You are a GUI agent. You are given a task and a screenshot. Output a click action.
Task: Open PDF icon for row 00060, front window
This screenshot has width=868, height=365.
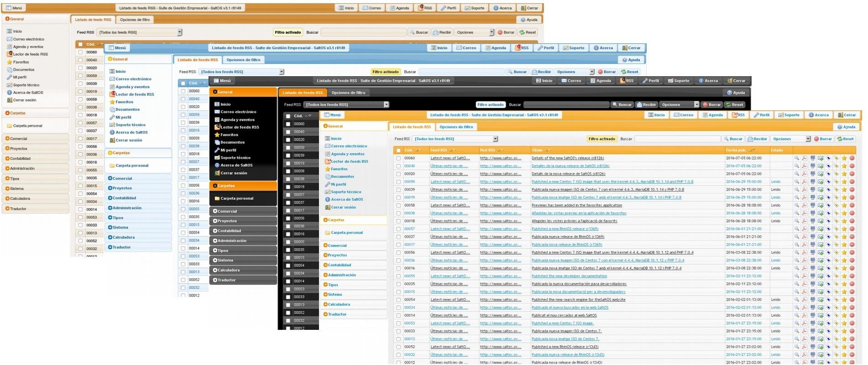[x=805, y=158]
